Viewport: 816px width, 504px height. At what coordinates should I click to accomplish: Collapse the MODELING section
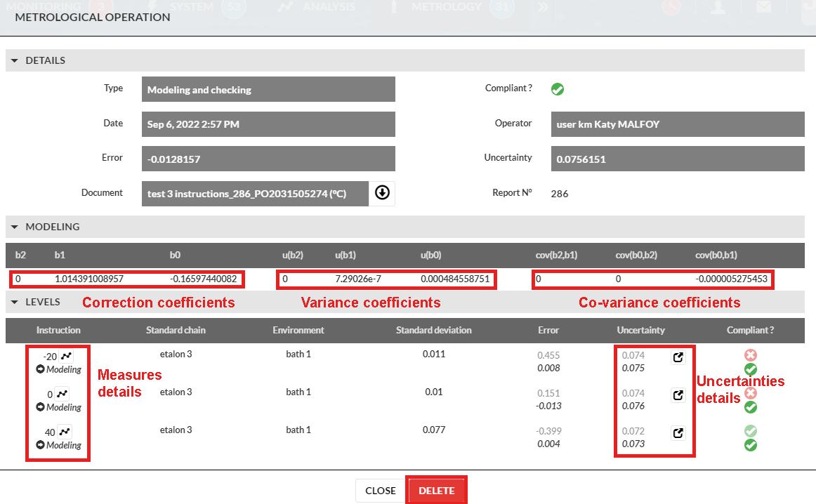(15, 227)
